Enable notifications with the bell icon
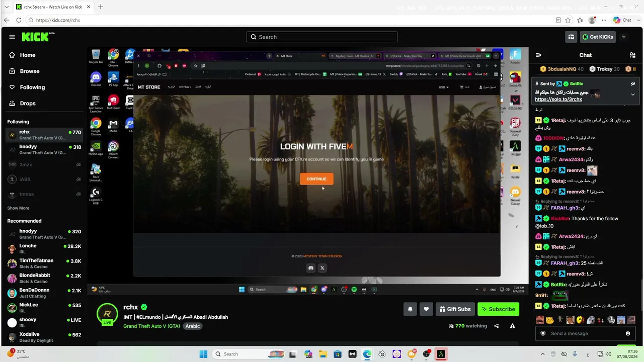 tap(410, 309)
